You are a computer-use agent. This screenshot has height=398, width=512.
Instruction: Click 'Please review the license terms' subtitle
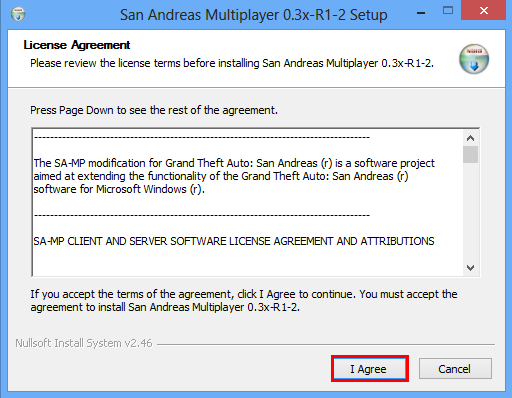pos(232,63)
